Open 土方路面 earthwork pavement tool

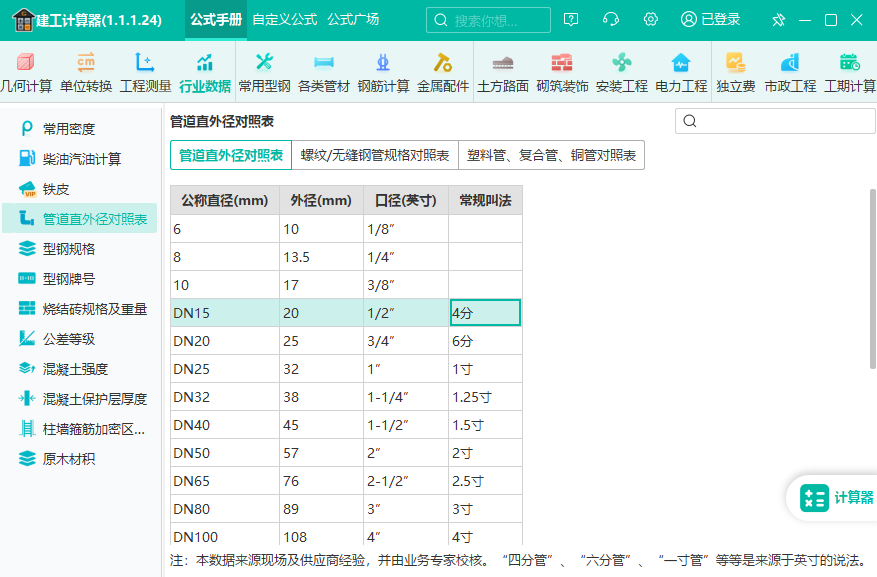coord(503,73)
